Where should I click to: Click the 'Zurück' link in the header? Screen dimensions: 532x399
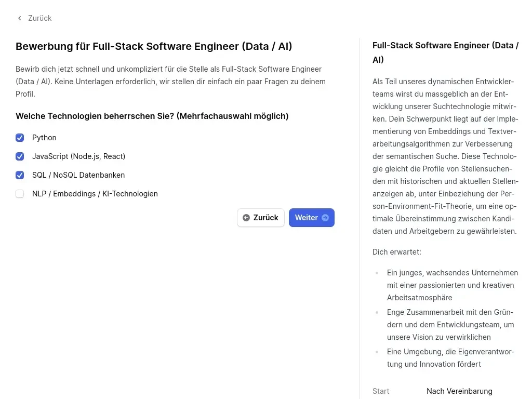point(39,18)
